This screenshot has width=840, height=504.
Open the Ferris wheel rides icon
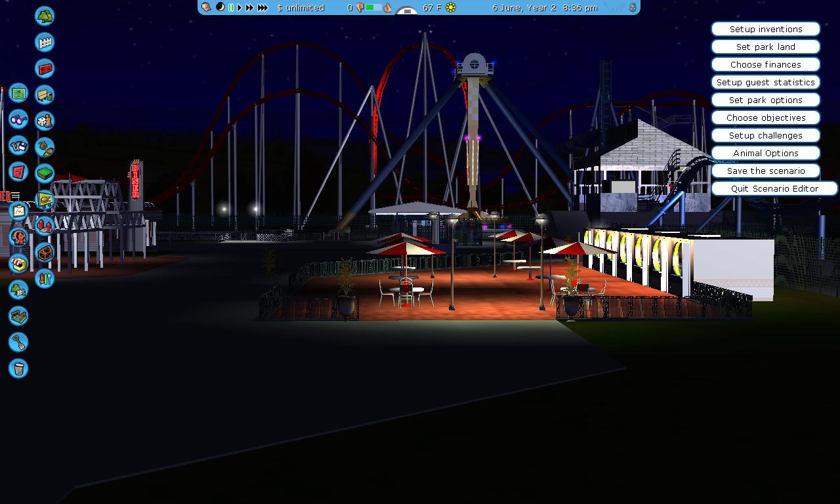pos(18,237)
